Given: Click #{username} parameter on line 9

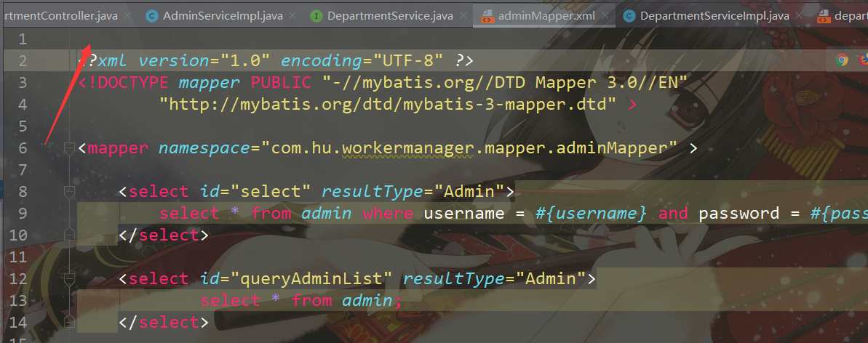Looking at the screenshot, I should click(x=591, y=214).
